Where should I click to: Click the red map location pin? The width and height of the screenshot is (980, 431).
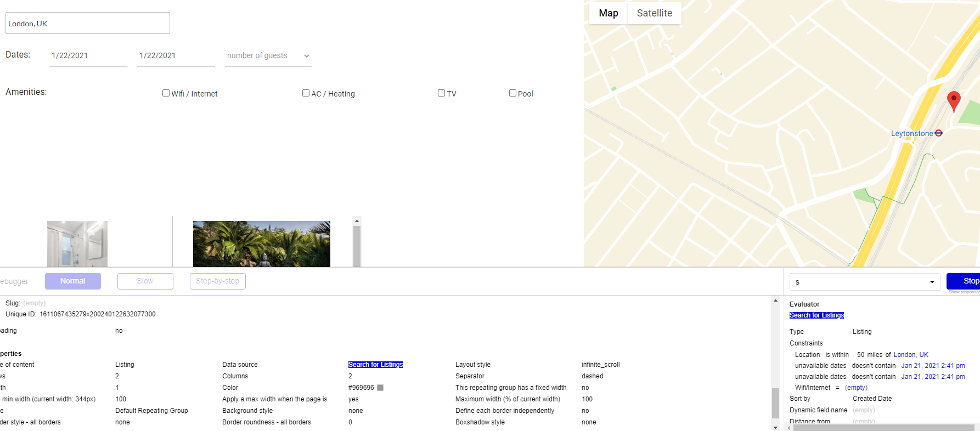tap(954, 101)
